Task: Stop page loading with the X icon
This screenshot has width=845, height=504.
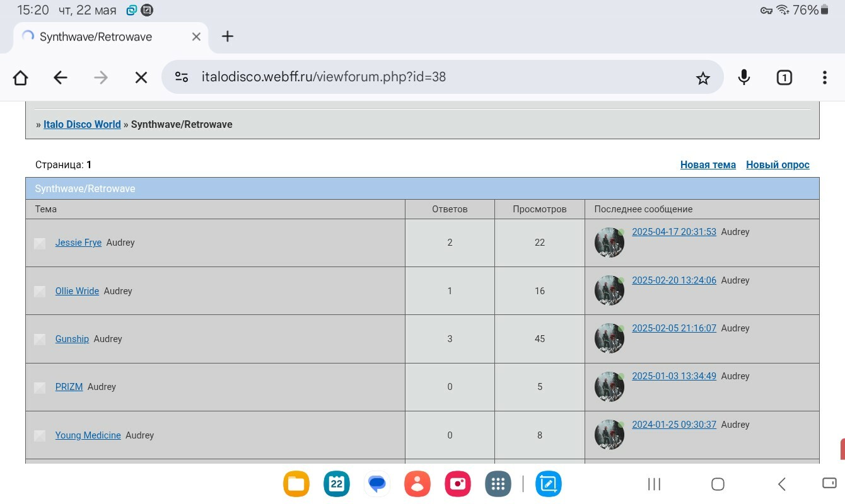Action: click(x=141, y=77)
